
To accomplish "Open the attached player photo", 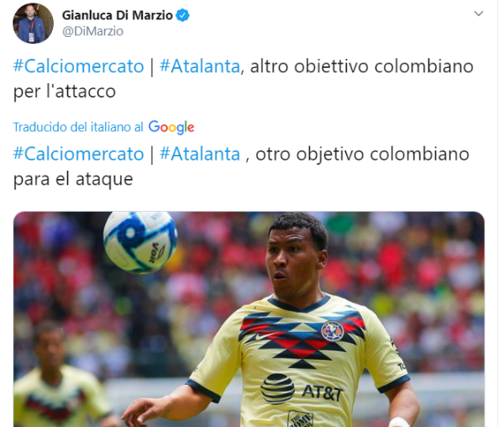I will [249, 319].
